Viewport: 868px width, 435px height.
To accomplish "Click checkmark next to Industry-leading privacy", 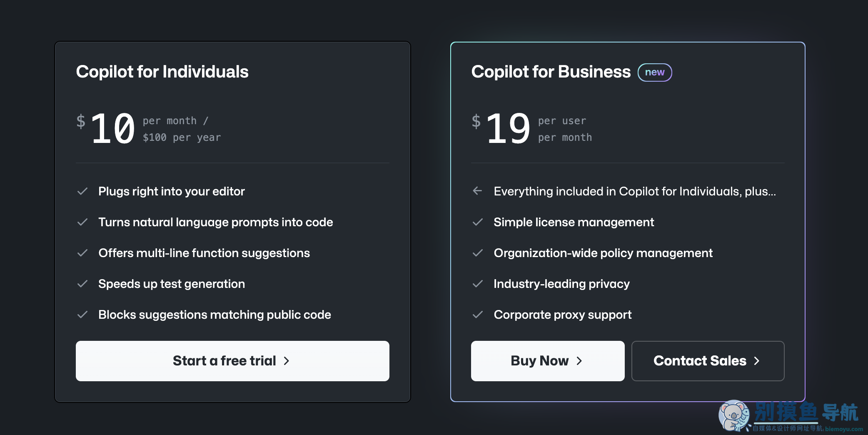I will tap(478, 284).
